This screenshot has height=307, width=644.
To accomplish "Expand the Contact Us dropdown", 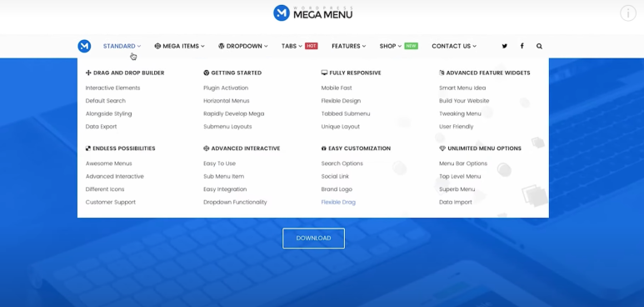I will pos(454,46).
